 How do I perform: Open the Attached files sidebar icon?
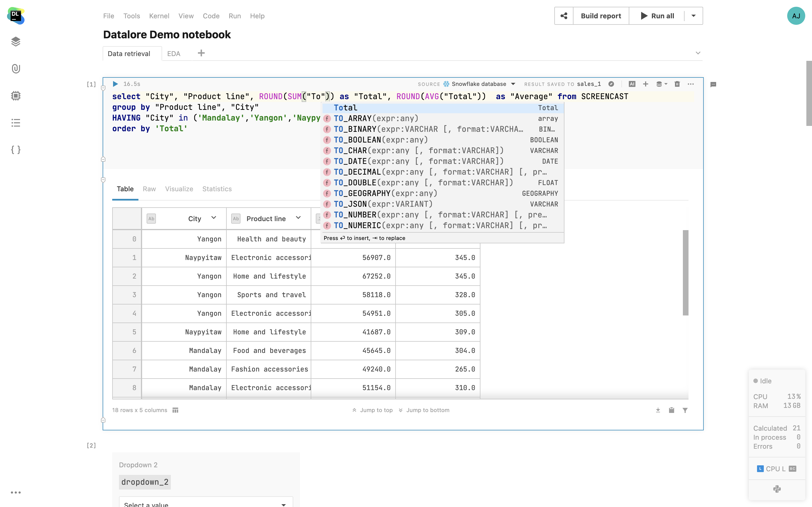[x=16, y=69]
